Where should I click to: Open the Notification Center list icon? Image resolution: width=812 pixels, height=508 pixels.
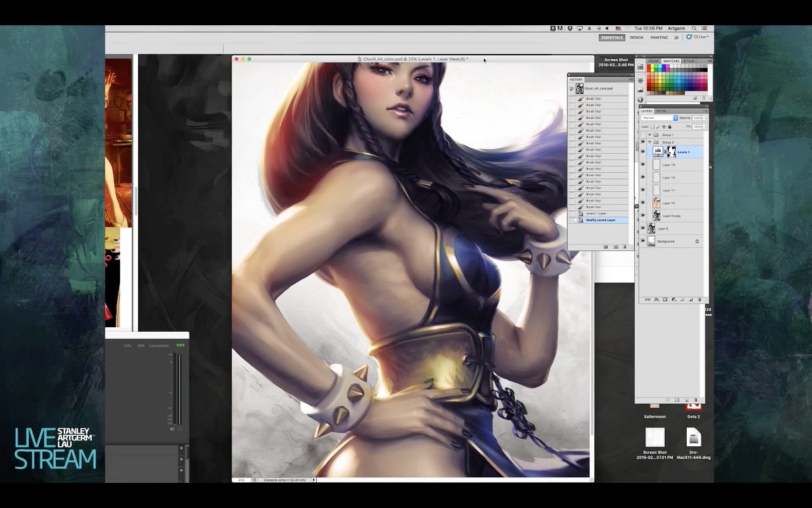point(705,28)
